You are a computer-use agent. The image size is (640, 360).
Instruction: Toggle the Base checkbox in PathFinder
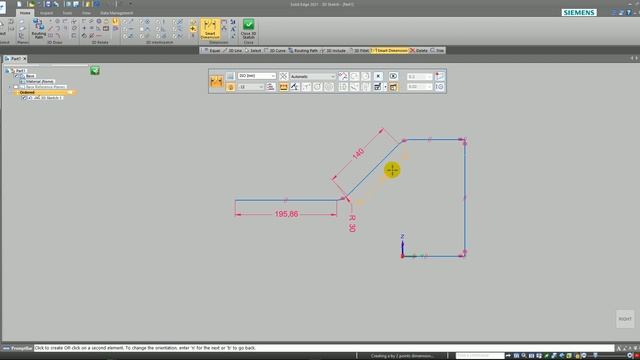pyautogui.click(x=17, y=76)
